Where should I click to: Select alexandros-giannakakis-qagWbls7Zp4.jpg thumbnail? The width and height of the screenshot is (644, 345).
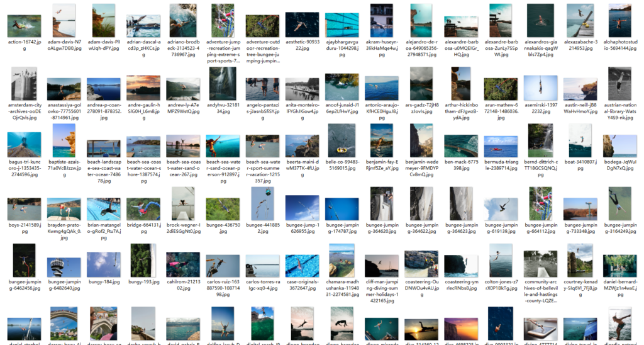pyautogui.click(x=541, y=21)
